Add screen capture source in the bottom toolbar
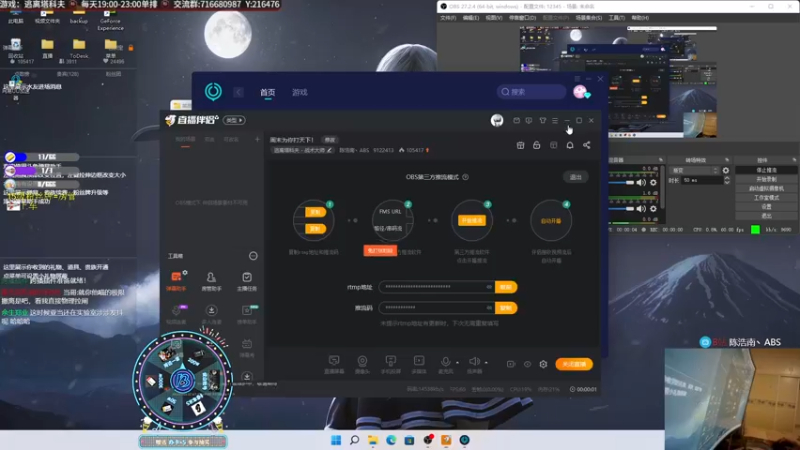This screenshot has height=450, width=800. (334, 364)
